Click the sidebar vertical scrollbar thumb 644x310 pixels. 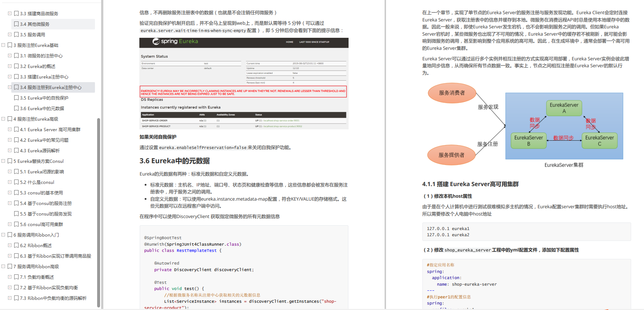99,213
